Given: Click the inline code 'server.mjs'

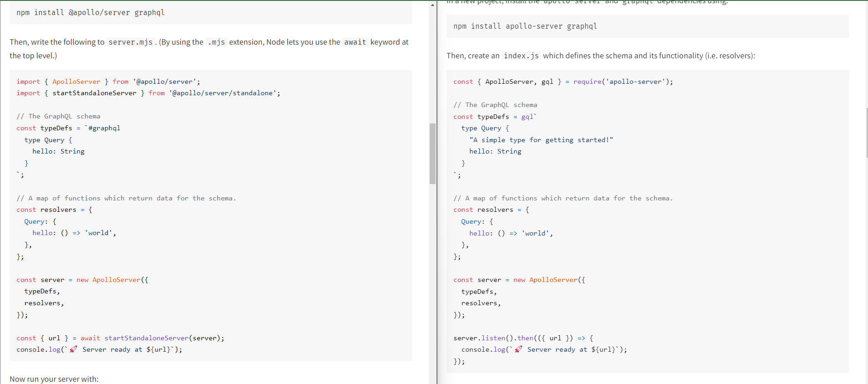Looking at the screenshot, I should (131, 42).
